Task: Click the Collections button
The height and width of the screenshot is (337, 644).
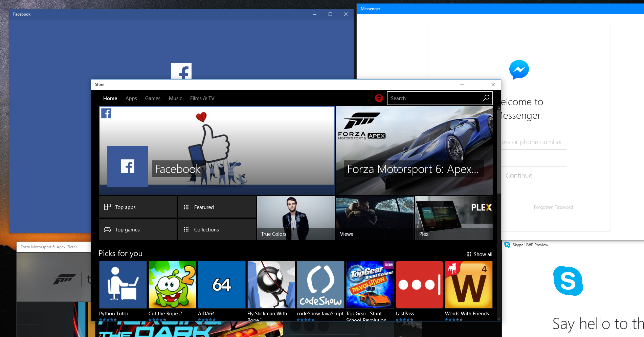Action: tap(217, 229)
